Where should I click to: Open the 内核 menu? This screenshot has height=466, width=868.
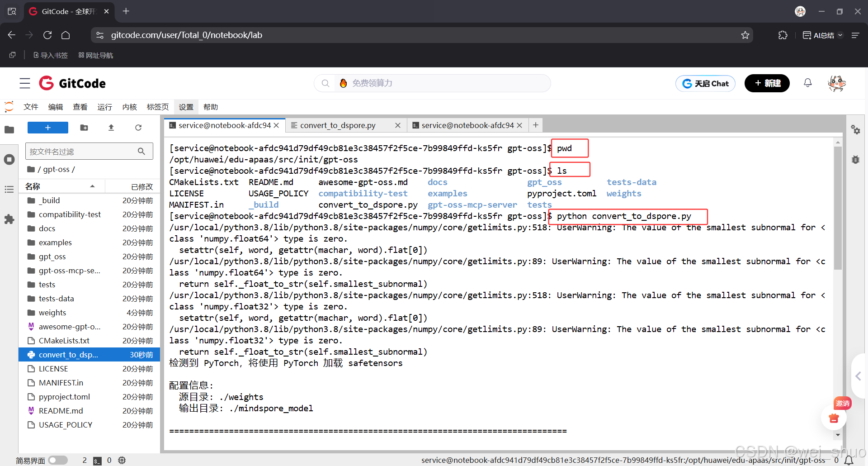coord(129,107)
